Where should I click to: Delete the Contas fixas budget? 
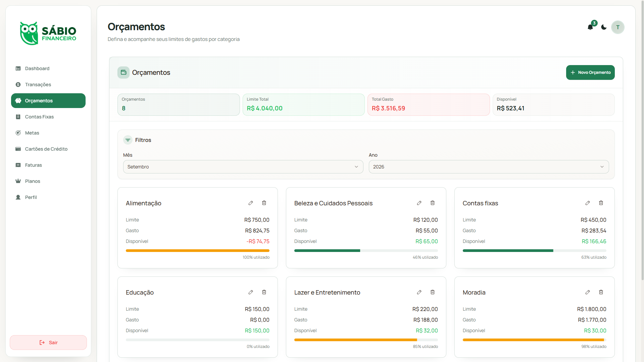601,203
